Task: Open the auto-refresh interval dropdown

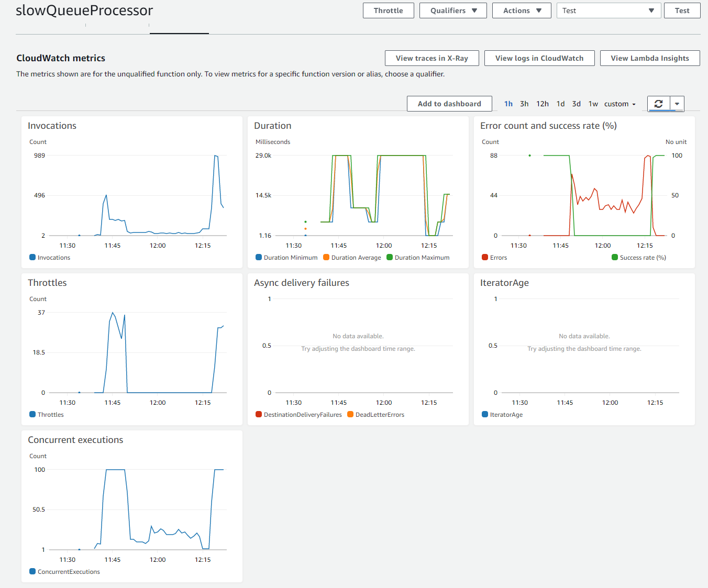Action: coord(678,104)
